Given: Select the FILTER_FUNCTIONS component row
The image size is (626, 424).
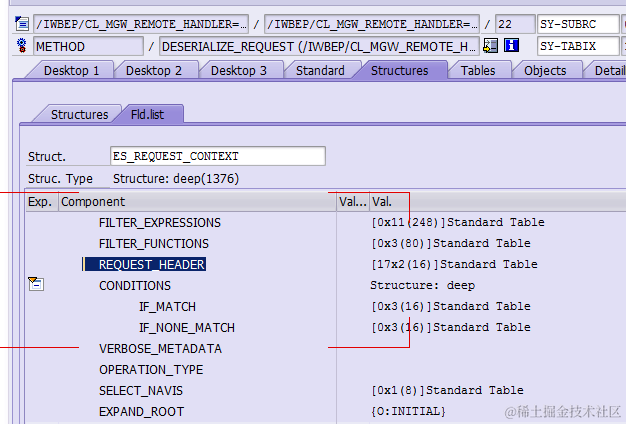Looking at the screenshot, I should point(154,244).
